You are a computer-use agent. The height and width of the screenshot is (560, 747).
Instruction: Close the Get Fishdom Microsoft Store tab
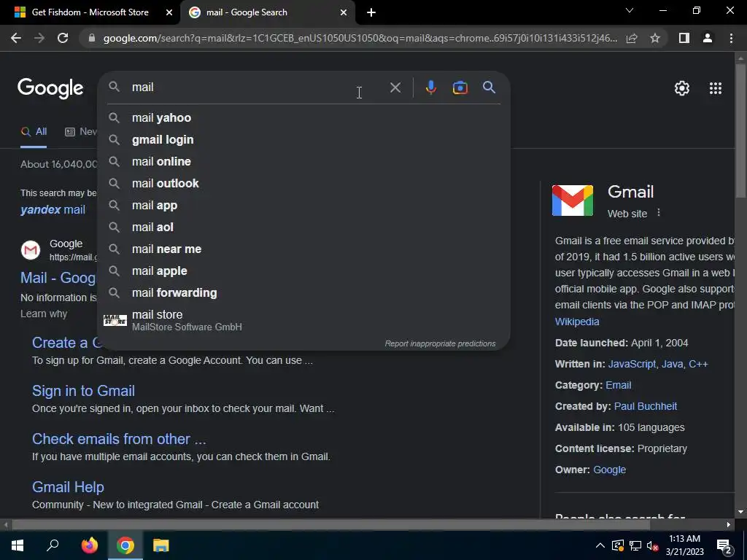click(169, 12)
